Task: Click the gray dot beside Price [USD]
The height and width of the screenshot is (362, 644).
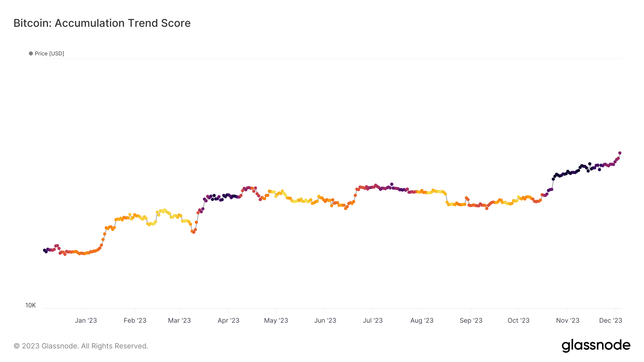Action: click(31, 54)
